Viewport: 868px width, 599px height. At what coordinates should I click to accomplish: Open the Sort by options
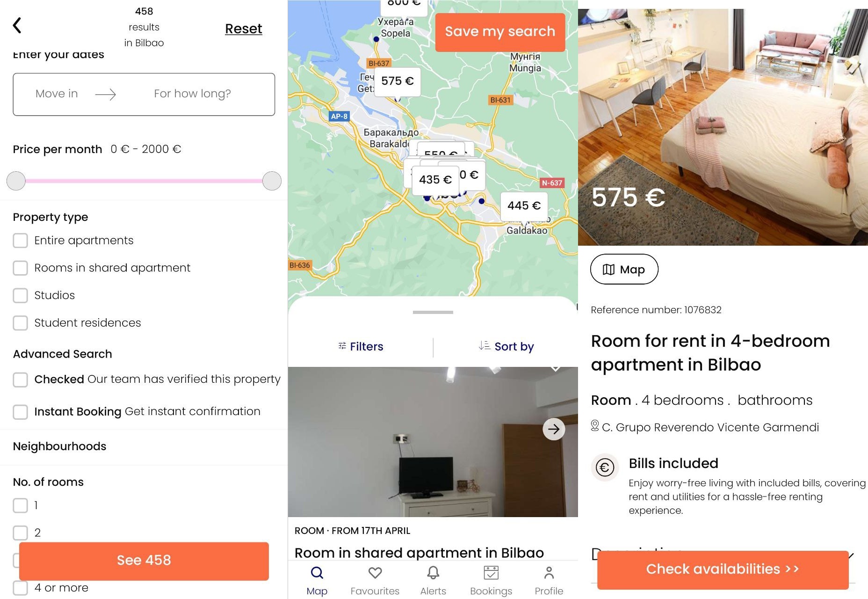(506, 346)
